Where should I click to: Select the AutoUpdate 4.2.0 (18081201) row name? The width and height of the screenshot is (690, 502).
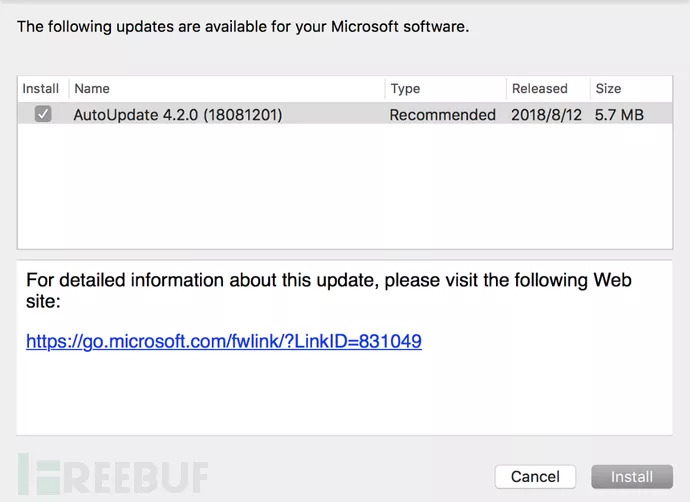(178, 115)
